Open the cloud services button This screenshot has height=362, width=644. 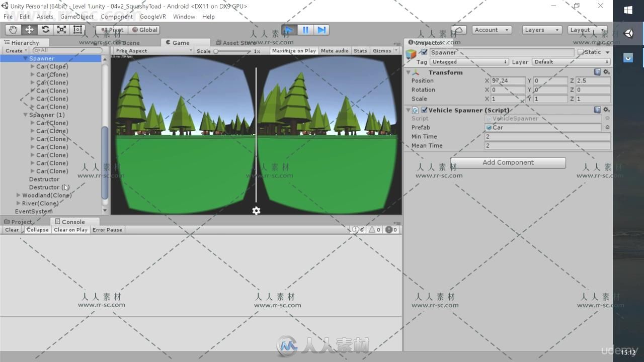pos(458,30)
